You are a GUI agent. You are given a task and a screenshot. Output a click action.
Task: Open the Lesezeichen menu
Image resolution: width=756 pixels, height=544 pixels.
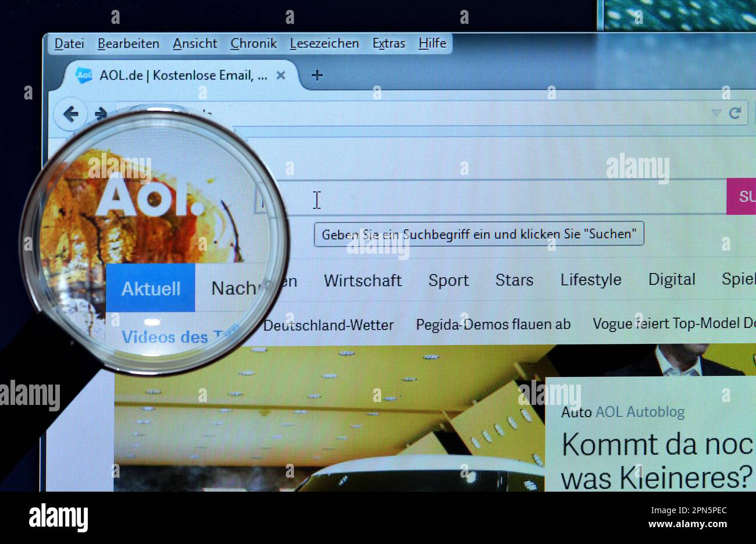click(324, 44)
